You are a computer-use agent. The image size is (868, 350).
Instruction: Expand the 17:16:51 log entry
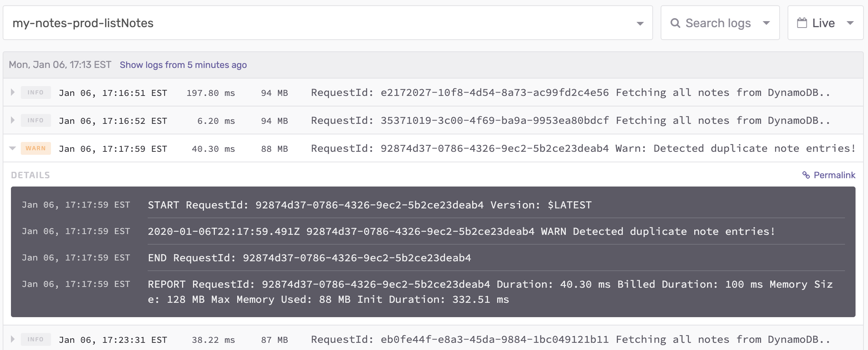point(12,93)
